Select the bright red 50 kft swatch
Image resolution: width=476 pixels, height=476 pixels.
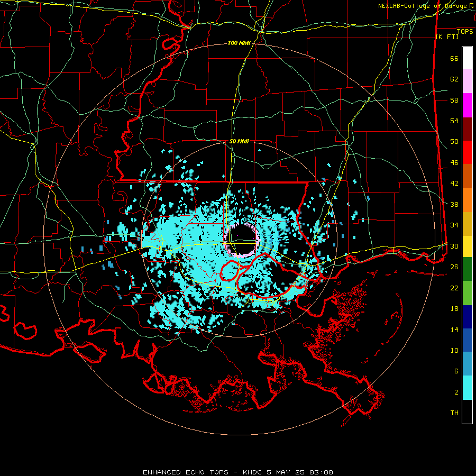[467, 152]
